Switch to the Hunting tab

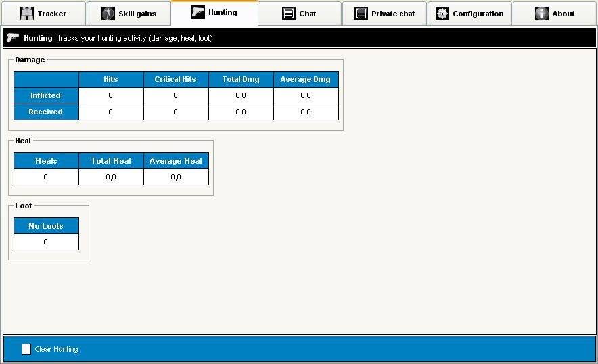[214, 13]
